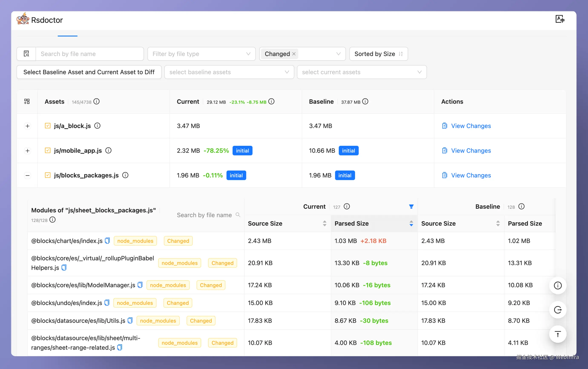Expand the js/mobile_app.js row
The width and height of the screenshot is (588, 369).
27,150
